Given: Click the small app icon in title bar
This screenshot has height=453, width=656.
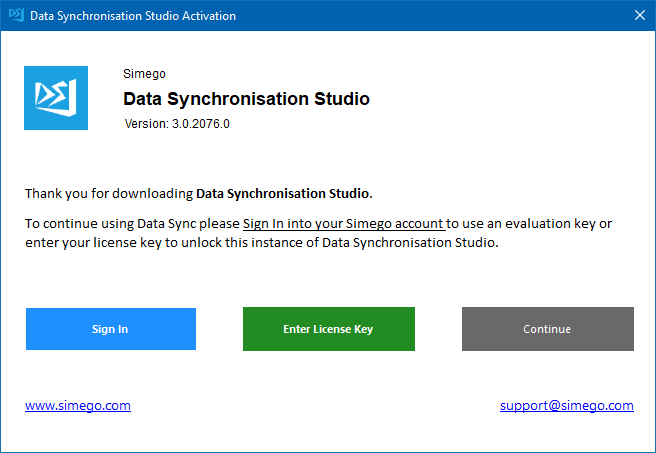Looking at the screenshot, I should [16, 15].
